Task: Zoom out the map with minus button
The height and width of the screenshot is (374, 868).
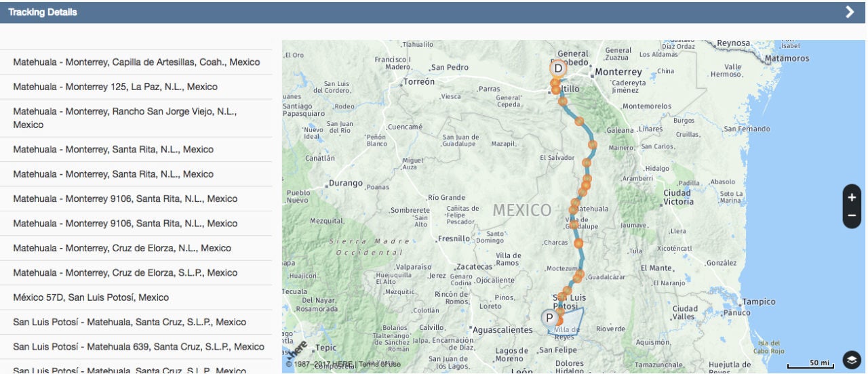Action: (852, 216)
